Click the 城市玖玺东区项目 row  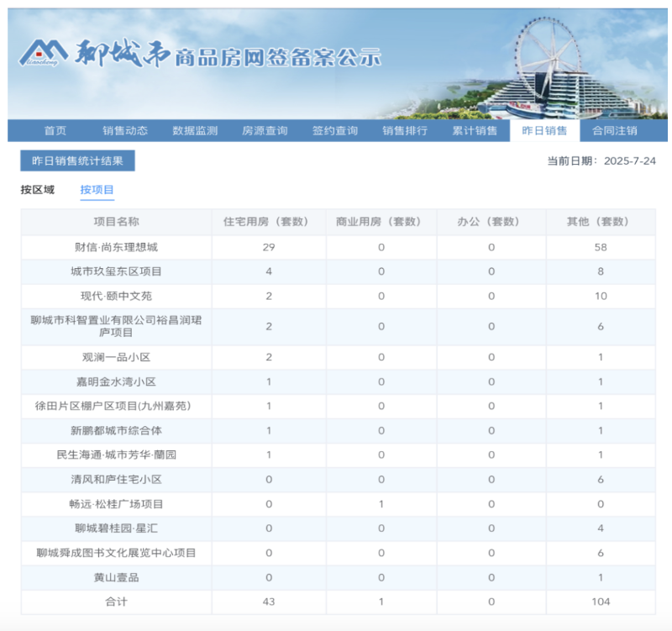click(x=115, y=271)
